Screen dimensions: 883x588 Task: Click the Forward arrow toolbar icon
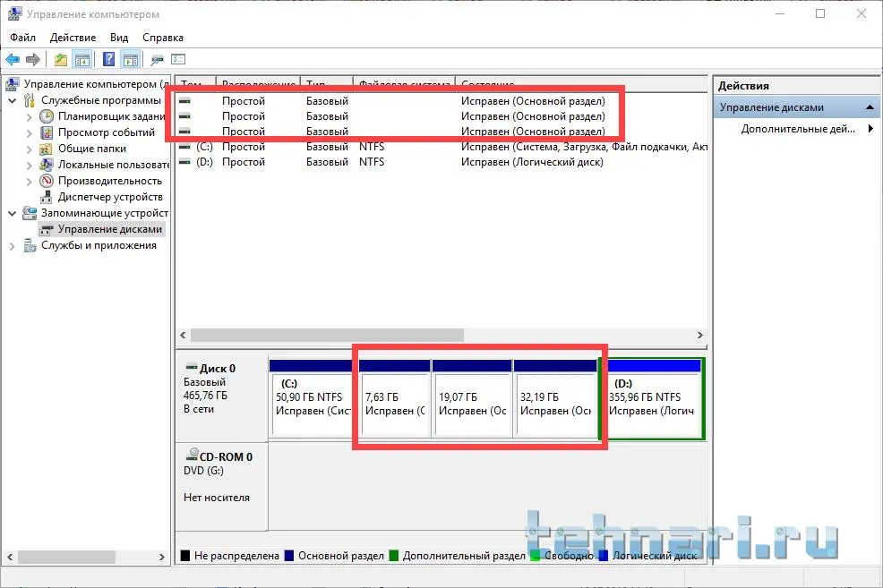[33, 59]
